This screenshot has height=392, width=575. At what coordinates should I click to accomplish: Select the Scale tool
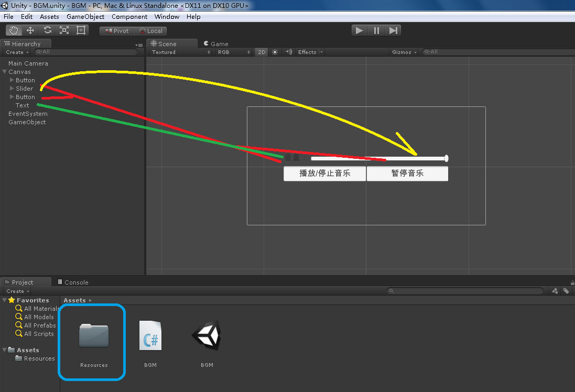[64, 30]
